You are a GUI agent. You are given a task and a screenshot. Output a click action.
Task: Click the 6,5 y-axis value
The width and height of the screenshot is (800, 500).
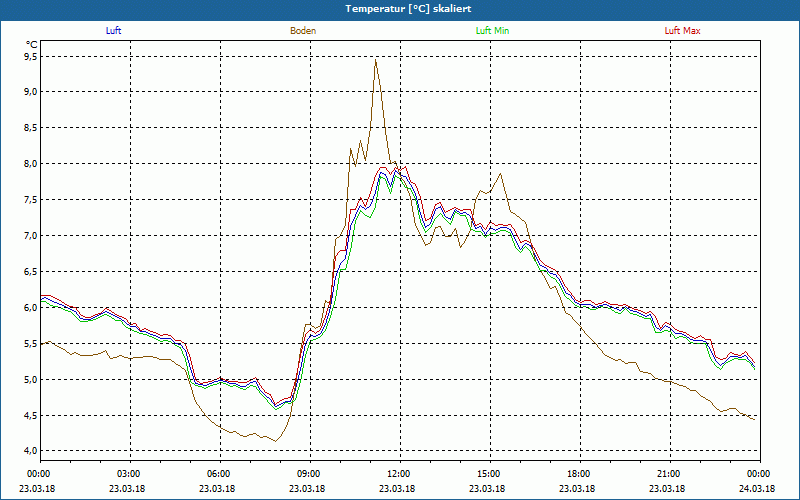point(30,271)
